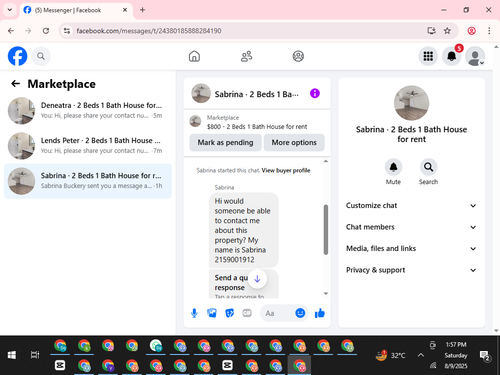The image size is (500, 375).
Task: Open the Notifications bell icon
Action: [x=452, y=56]
